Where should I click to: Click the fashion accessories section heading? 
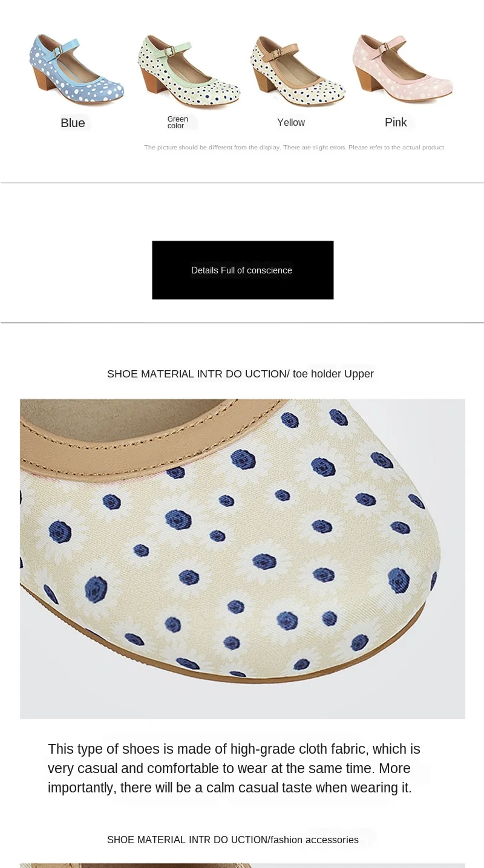(x=233, y=840)
